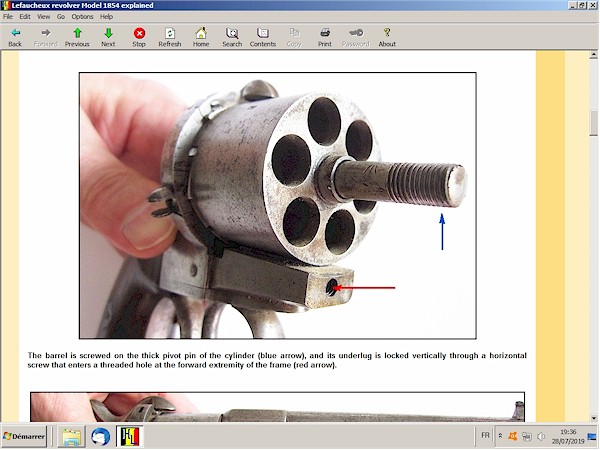The height and width of the screenshot is (450, 600).
Task: Click the revolver cylinder photo
Action: pyautogui.click(x=277, y=205)
